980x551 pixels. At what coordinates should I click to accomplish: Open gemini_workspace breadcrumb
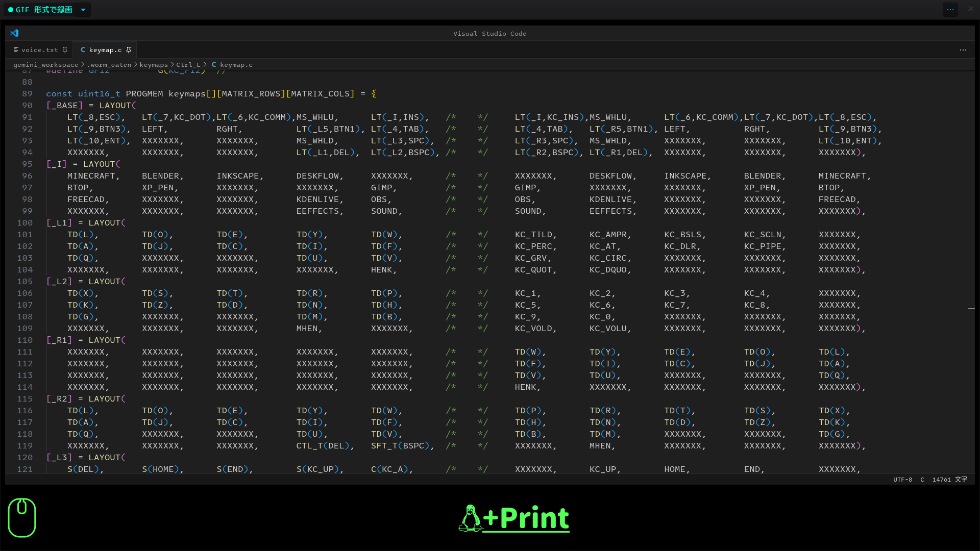pos(45,65)
